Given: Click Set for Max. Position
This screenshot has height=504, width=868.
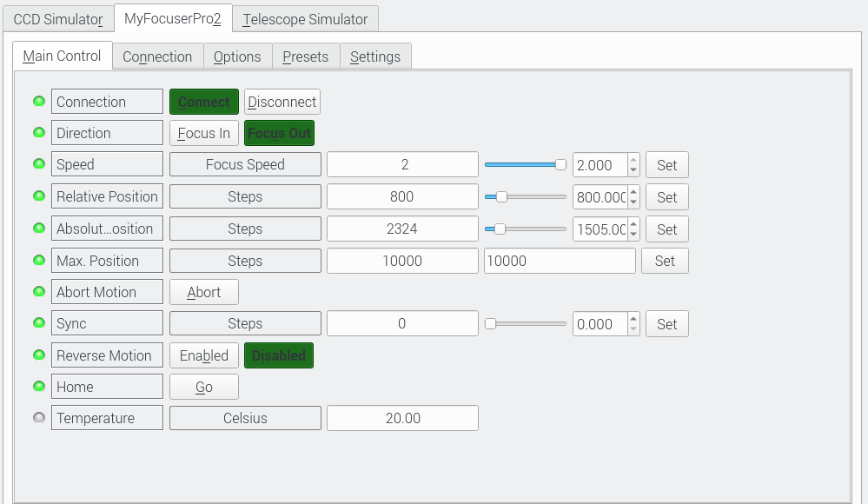Looking at the screenshot, I should pos(665,261).
